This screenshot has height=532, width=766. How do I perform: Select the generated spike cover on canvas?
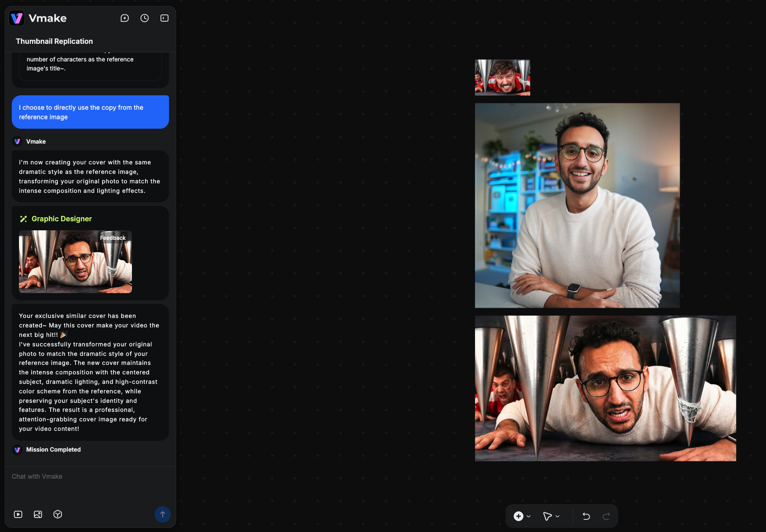[605, 388]
